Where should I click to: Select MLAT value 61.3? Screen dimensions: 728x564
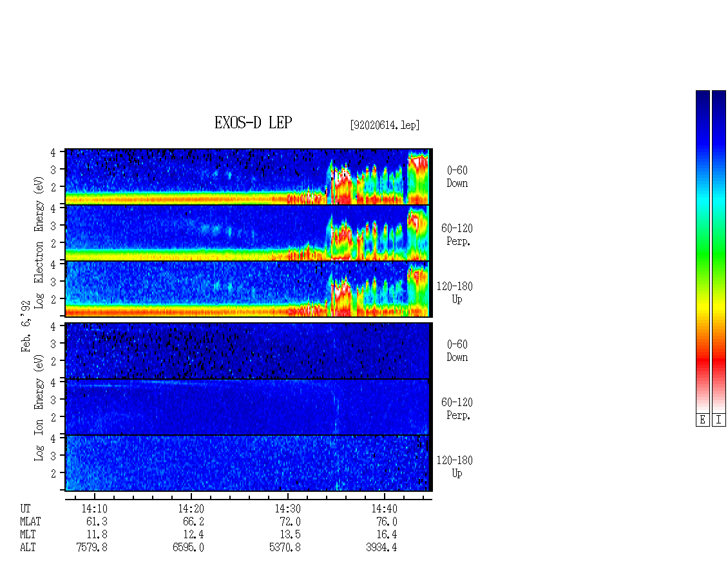click(97, 521)
